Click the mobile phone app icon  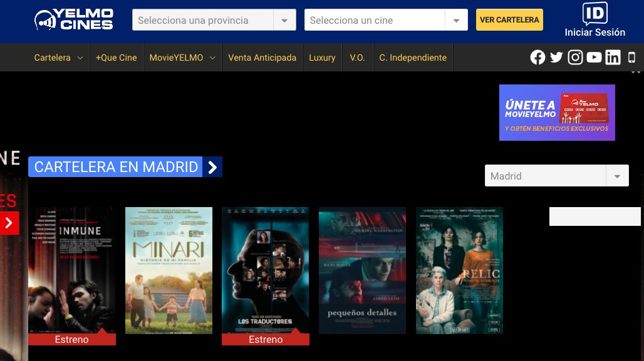point(631,58)
